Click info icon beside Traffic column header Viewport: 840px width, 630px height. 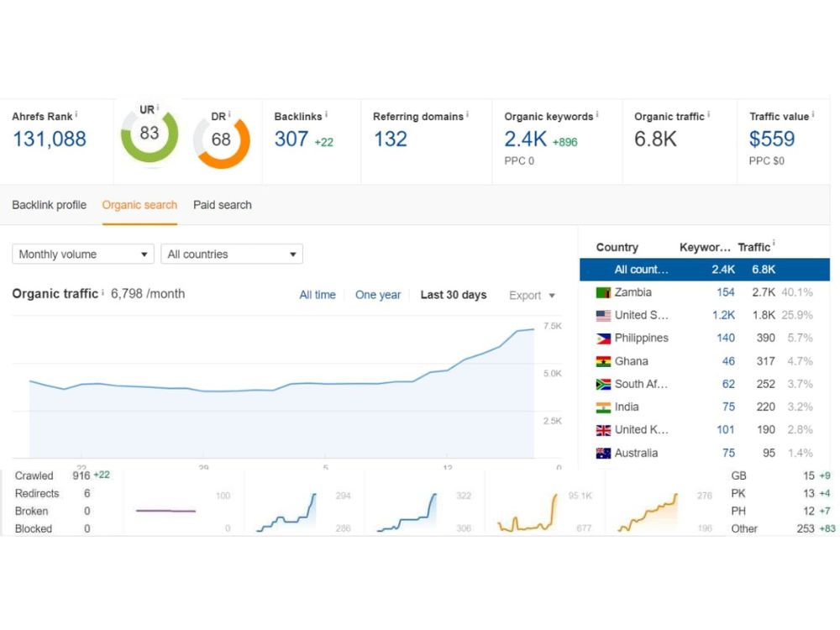(x=774, y=244)
